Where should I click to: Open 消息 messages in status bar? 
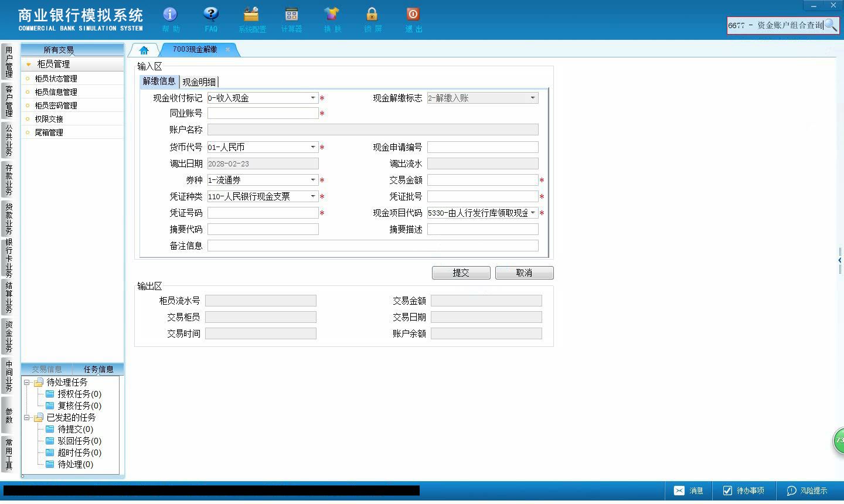click(x=688, y=491)
